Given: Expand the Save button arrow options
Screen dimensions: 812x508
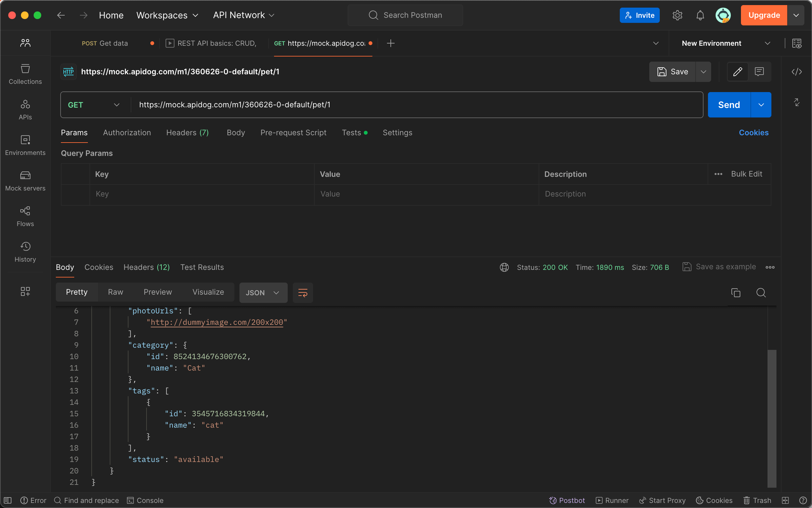Looking at the screenshot, I should coord(703,71).
